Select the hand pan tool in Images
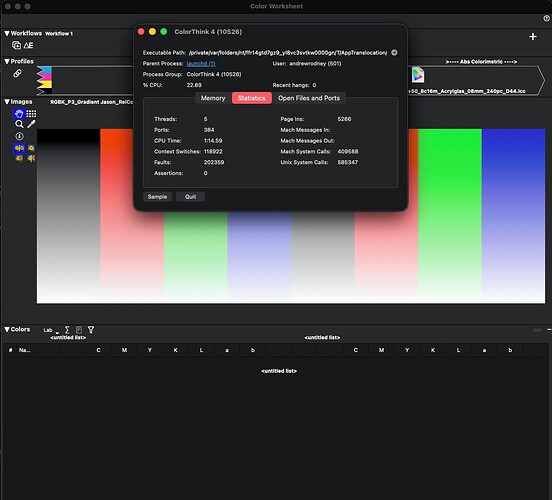 [19, 113]
